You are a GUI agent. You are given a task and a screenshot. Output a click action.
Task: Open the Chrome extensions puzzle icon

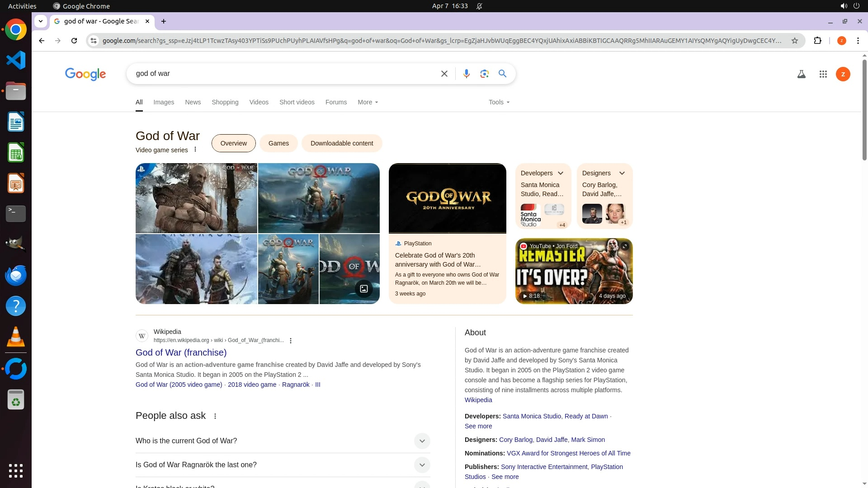pos(817,41)
